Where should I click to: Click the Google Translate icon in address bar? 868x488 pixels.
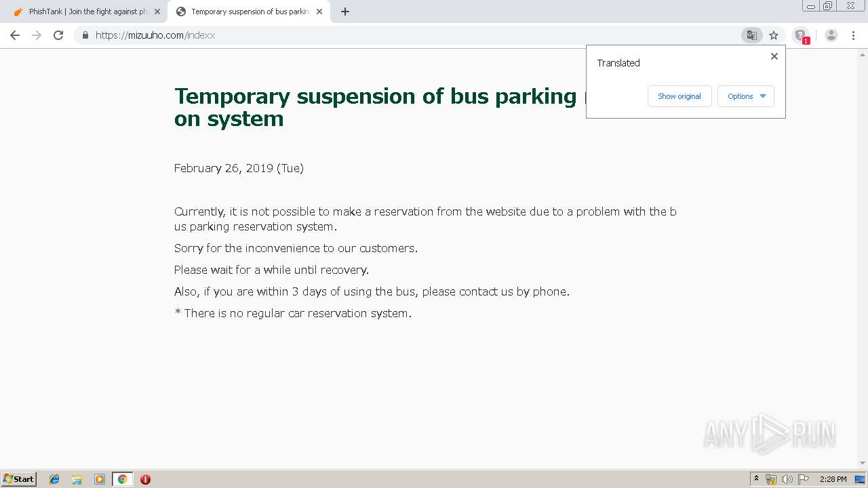click(751, 35)
